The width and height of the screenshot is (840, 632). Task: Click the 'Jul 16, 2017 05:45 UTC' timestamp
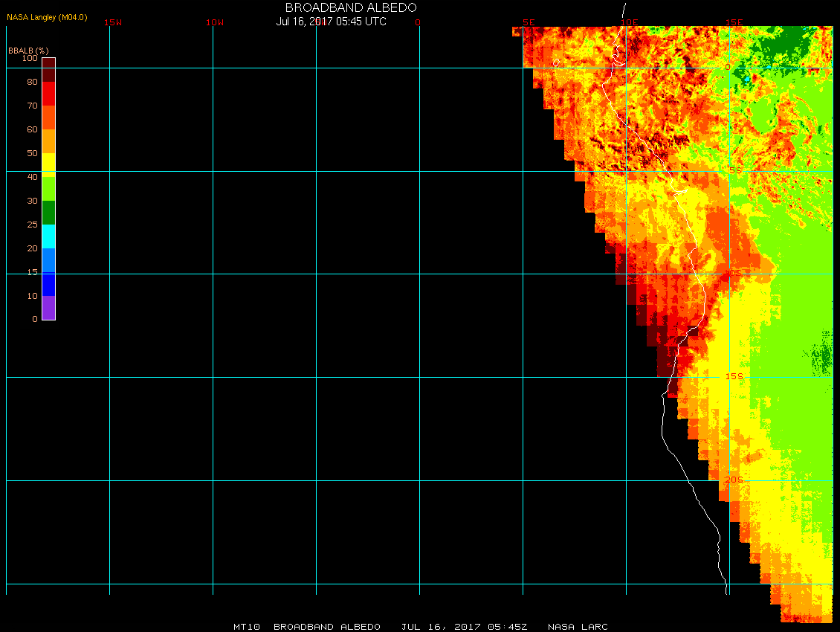pyautogui.click(x=331, y=22)
